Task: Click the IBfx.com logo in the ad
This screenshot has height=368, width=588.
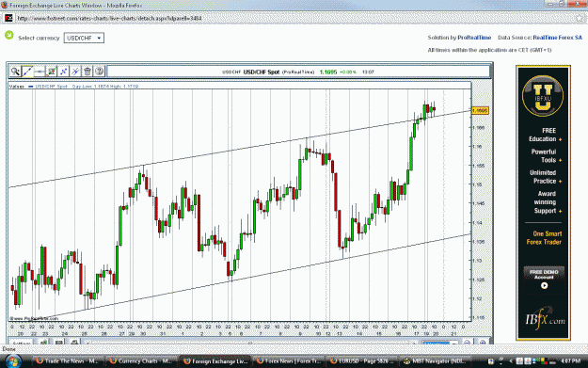Action: (545, 318)
